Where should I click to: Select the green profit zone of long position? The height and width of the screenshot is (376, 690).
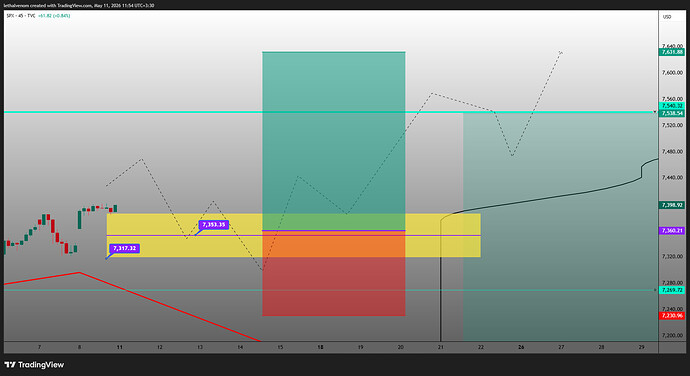tap(334, 141)
